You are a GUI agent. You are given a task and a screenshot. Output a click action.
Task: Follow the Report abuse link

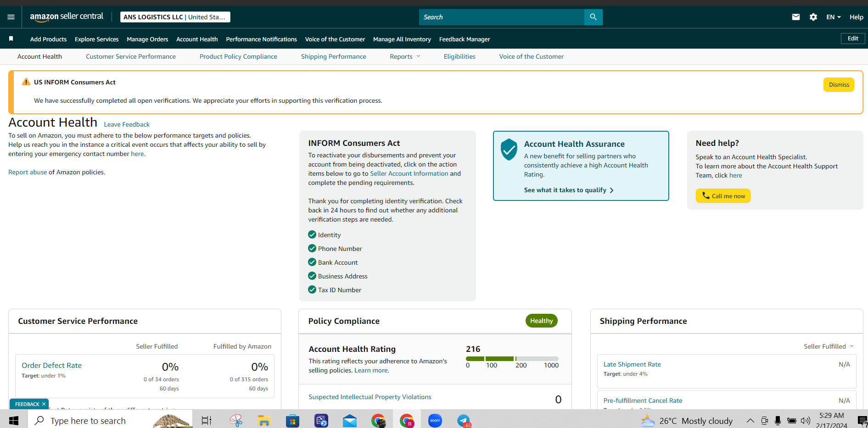click(28, 172)
